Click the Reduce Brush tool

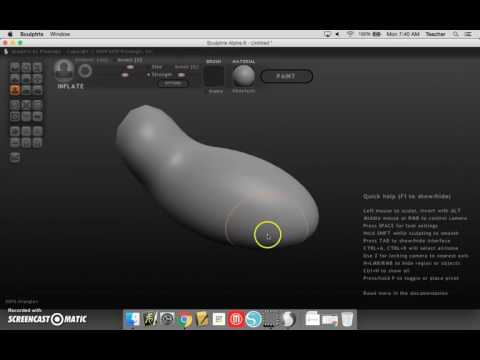(x=15, y=105)
